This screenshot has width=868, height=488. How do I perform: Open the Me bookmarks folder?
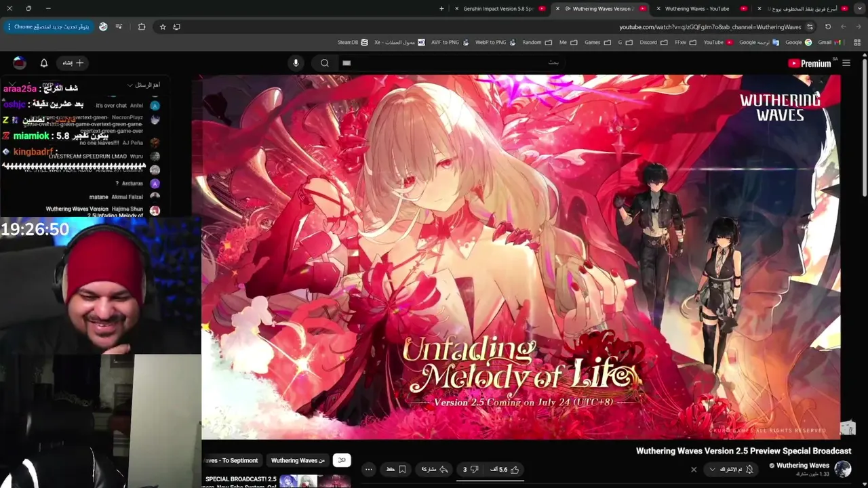tap(568, 42)
